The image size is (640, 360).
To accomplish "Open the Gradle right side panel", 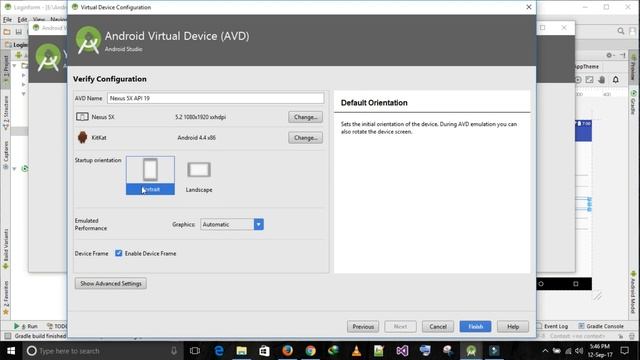I will (x=633, y=102).
